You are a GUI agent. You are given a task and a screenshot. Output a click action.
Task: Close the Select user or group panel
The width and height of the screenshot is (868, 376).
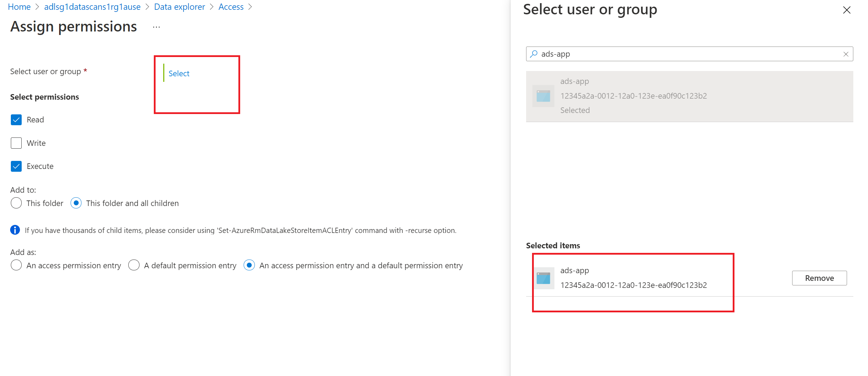(847, 10)
